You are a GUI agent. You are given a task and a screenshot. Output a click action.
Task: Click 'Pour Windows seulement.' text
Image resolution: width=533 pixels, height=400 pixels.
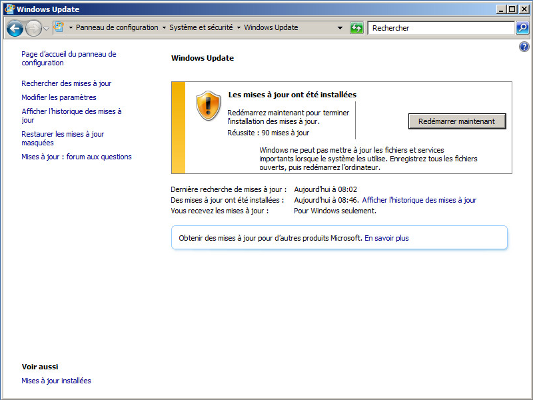coord(335,211)
